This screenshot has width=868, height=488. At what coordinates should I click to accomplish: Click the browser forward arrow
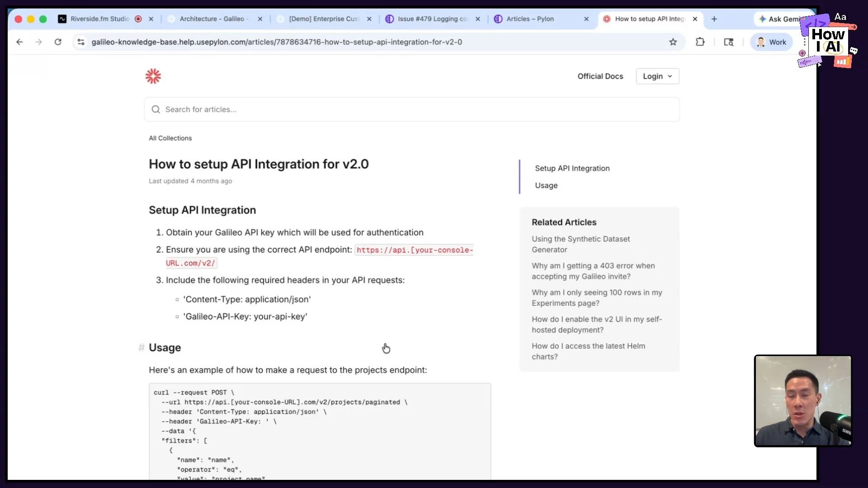(39, 42)
